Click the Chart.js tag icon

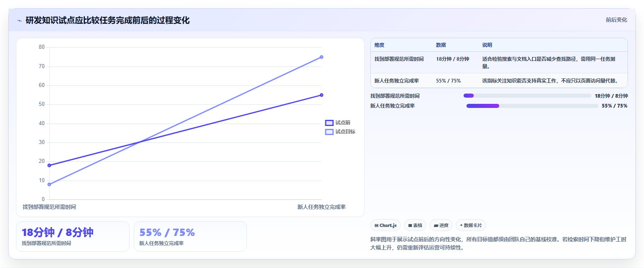coord(377,225)
